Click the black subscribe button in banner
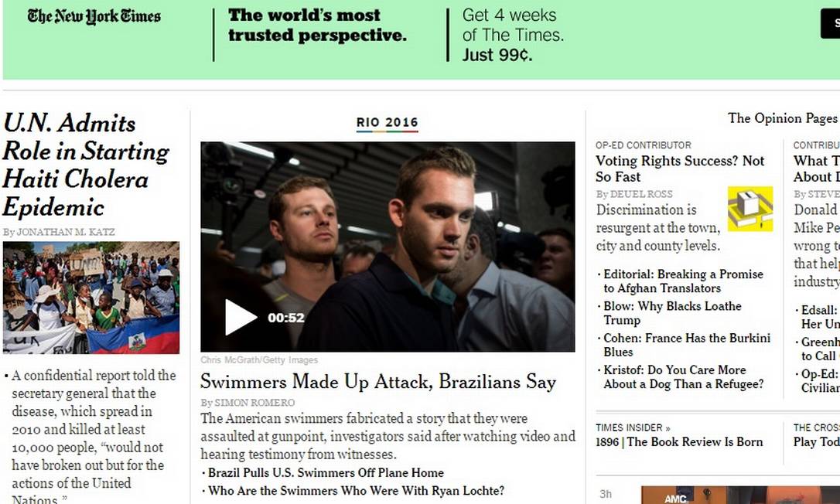 831,23
